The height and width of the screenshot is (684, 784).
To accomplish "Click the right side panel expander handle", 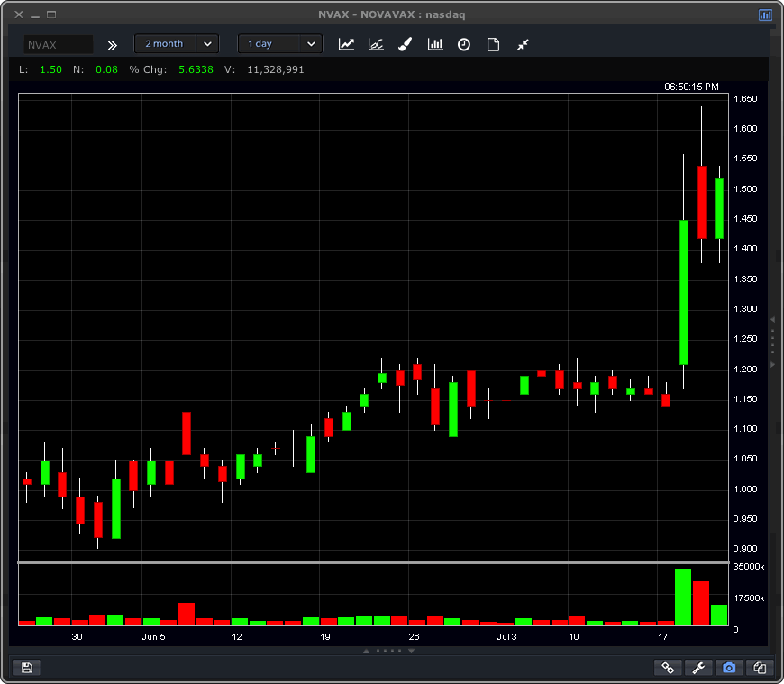I will pyautogui.click(x=772, y=342).
